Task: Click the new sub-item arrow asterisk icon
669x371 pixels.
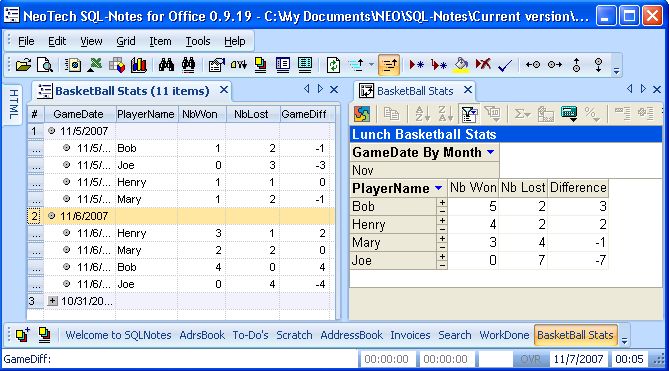Action: coord(438,65)
